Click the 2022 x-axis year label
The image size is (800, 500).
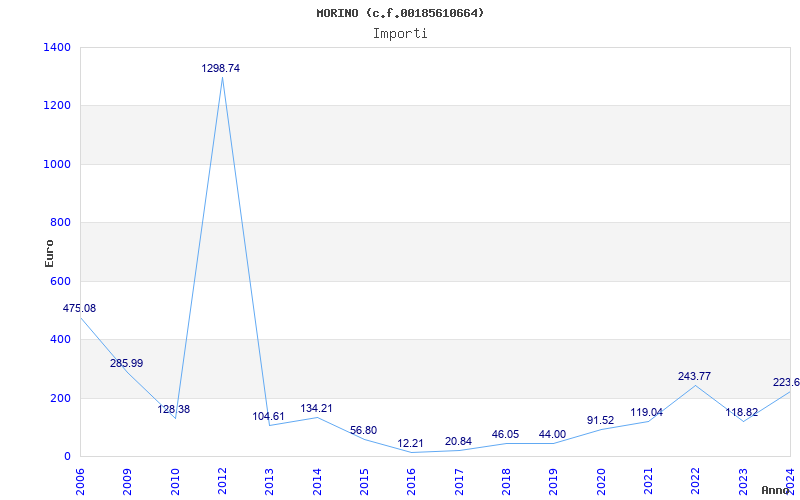click(x=695, y=482)
